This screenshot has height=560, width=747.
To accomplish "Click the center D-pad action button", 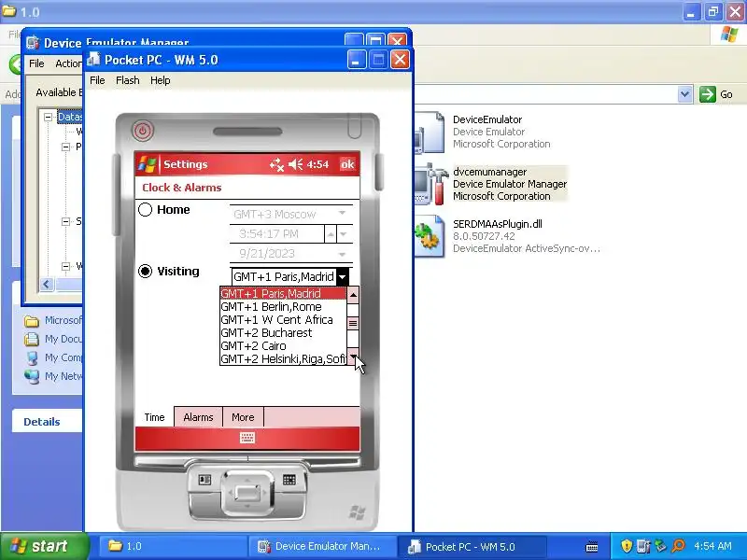I will pos(247,493).
